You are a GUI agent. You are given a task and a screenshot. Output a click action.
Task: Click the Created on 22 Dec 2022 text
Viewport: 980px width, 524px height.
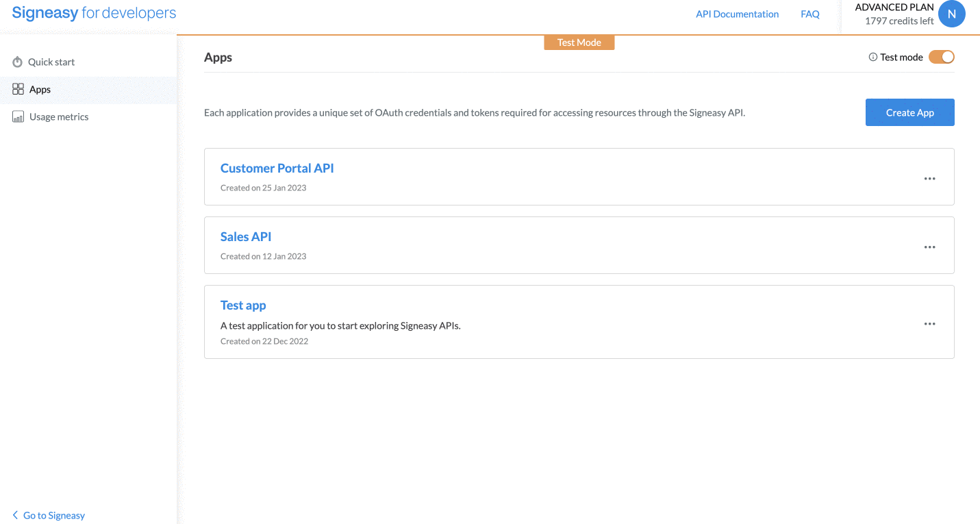[264, 341]
